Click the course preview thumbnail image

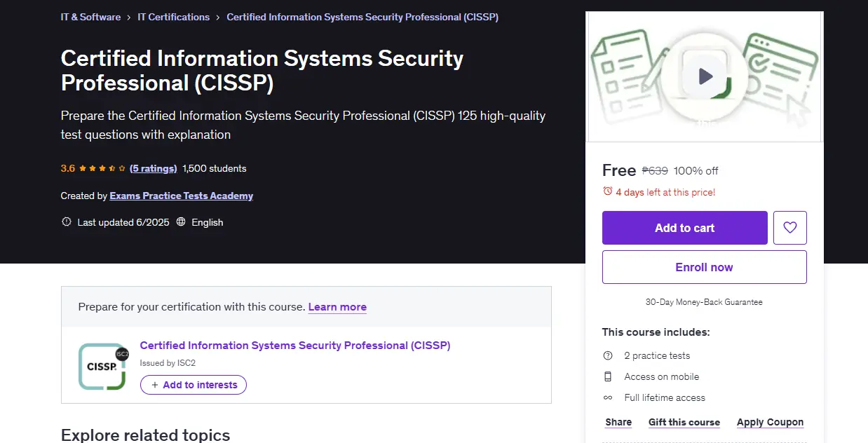pos(705,76)
